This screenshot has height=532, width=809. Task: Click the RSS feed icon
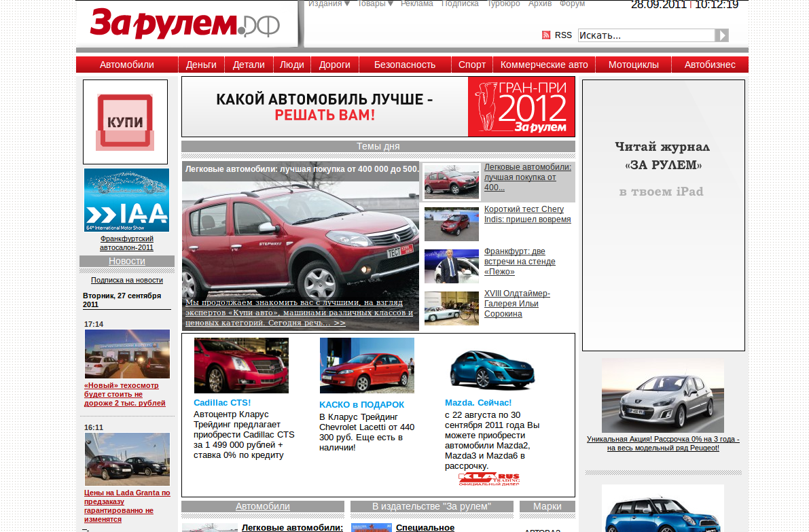point(546,35)
